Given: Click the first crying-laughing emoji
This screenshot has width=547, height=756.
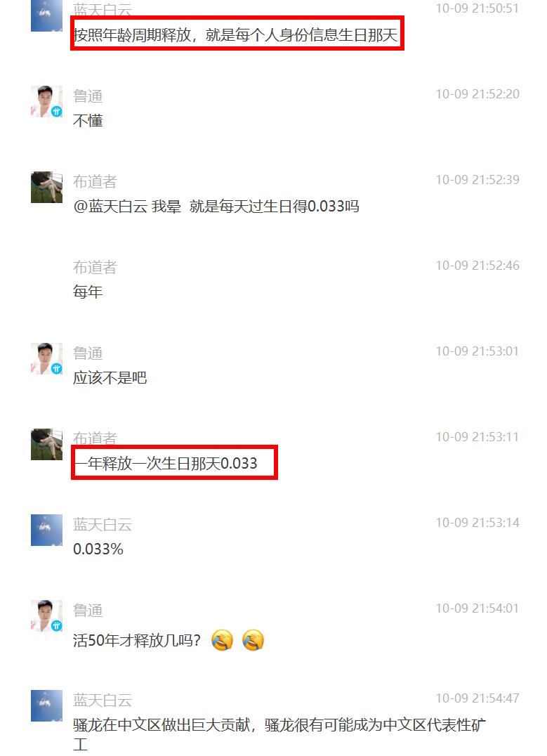Looking at the screenshot, I should coord(222,640).
